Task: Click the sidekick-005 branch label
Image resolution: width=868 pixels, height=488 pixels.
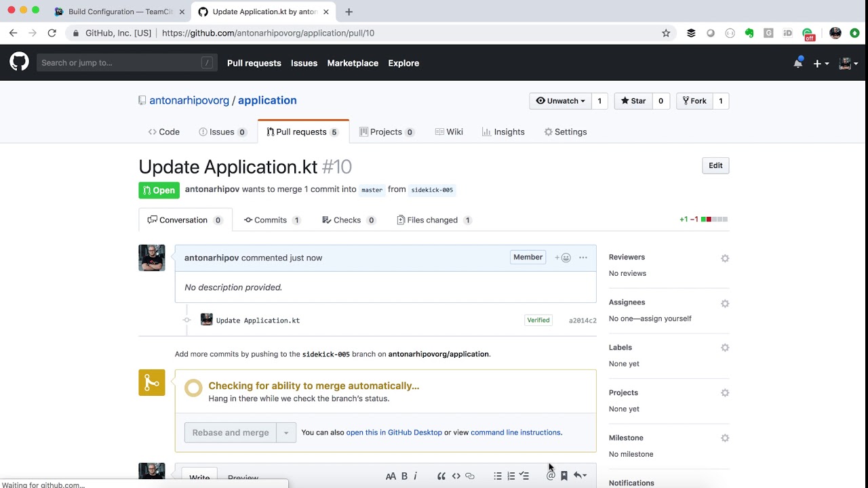Action: [x=432, y=190]
